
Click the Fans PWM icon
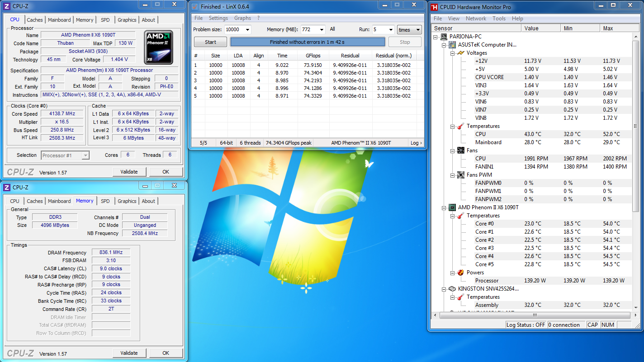coord(460,175)
